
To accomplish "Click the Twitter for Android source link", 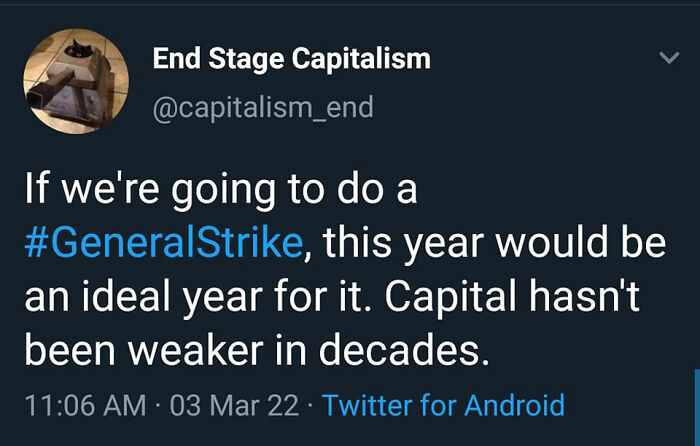I will click(444, 405).
